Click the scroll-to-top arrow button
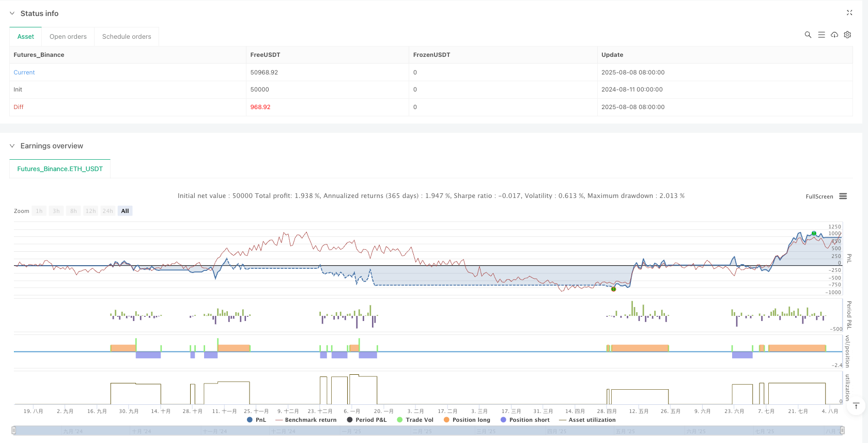 click(x=856, y=406)
